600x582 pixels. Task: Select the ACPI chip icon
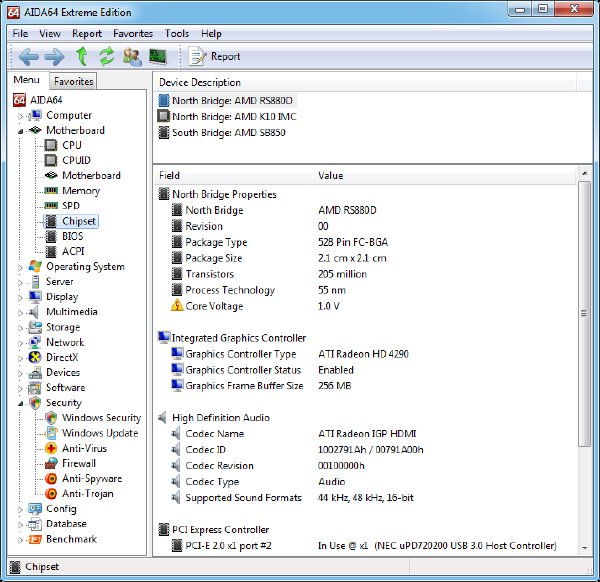(51, 251)
